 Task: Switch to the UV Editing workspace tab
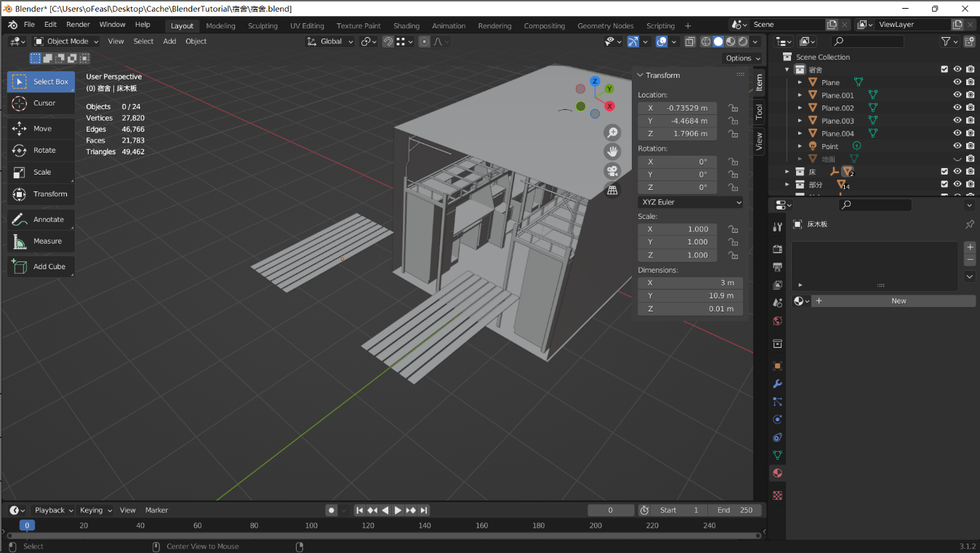pyautogui.click(x=307, y=25)
